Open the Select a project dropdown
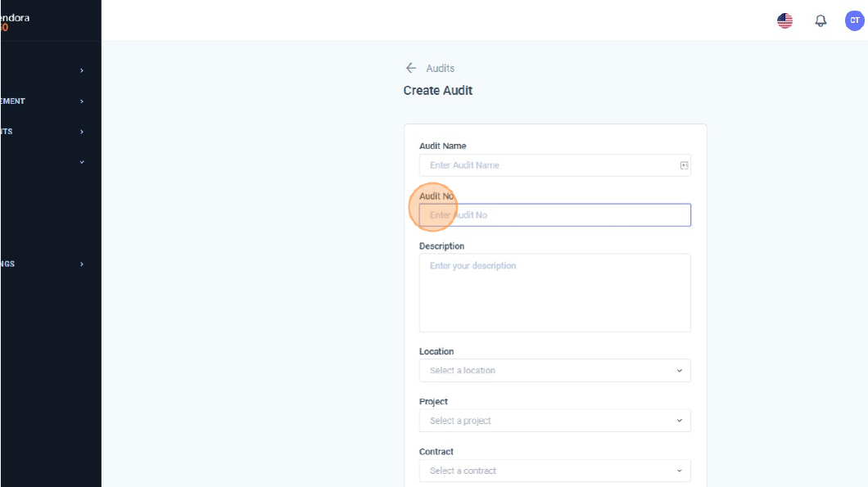This screenshot has height=487, width=868. coord(554,421)
